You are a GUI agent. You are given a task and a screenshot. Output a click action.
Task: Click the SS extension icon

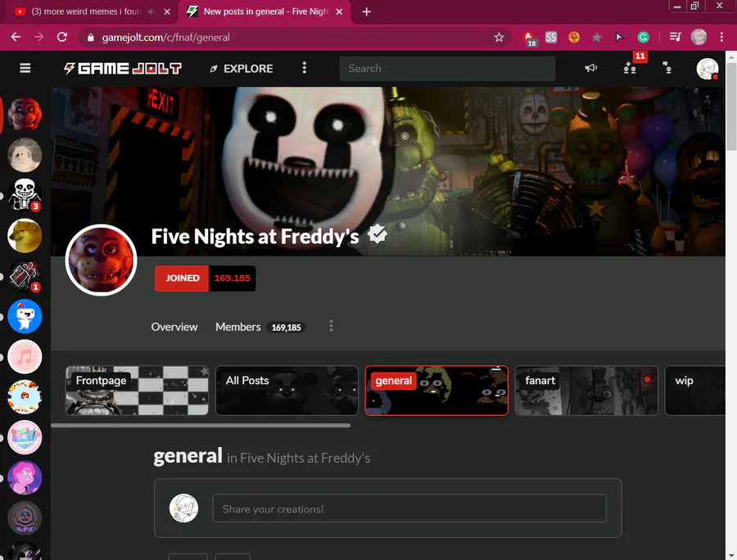click(551, 37)
